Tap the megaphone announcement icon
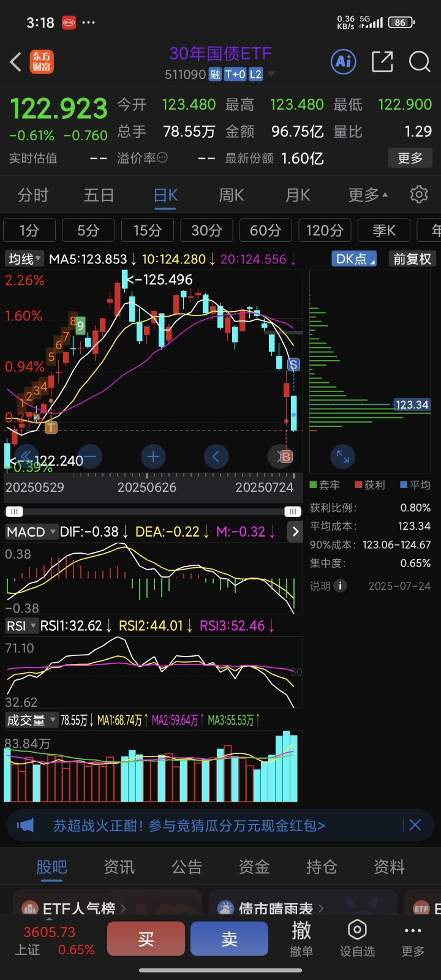The image size is (441, 980). [26, 825]
